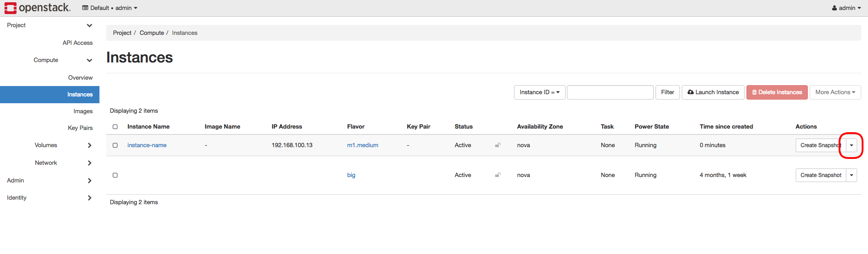Click the Instance Name column header
This screenshot has width=868, height=254.
(x=148, y=127)
